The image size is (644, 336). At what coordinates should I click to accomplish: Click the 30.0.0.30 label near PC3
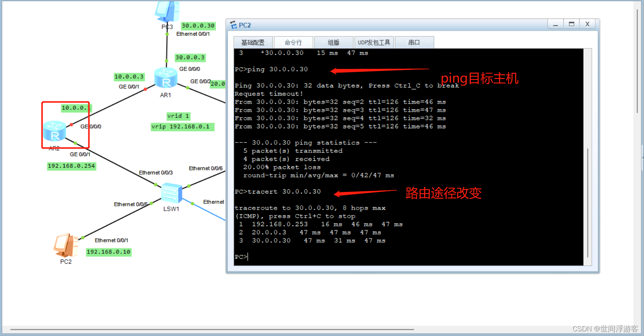pos(198,26)
